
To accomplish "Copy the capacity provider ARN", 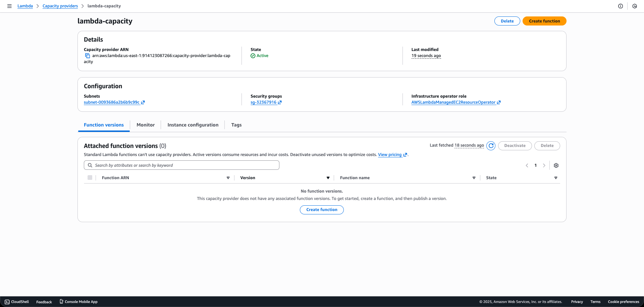I will click(x=87, y=56).
